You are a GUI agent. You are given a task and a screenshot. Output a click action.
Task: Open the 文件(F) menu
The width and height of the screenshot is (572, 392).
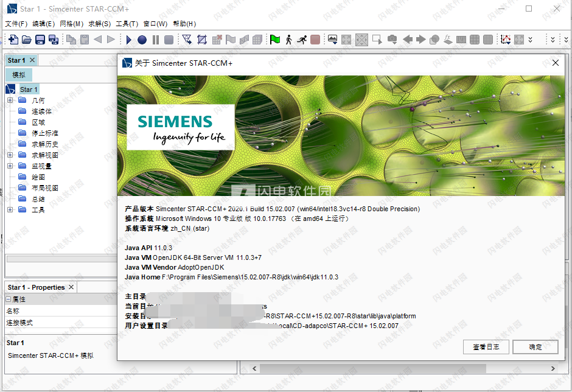click(16, 24)
